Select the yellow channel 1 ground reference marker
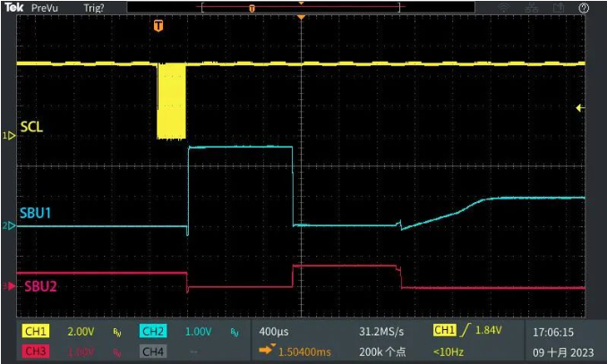Image resolution: width=607 pixels, height=364 pixels. click(10, 136)
